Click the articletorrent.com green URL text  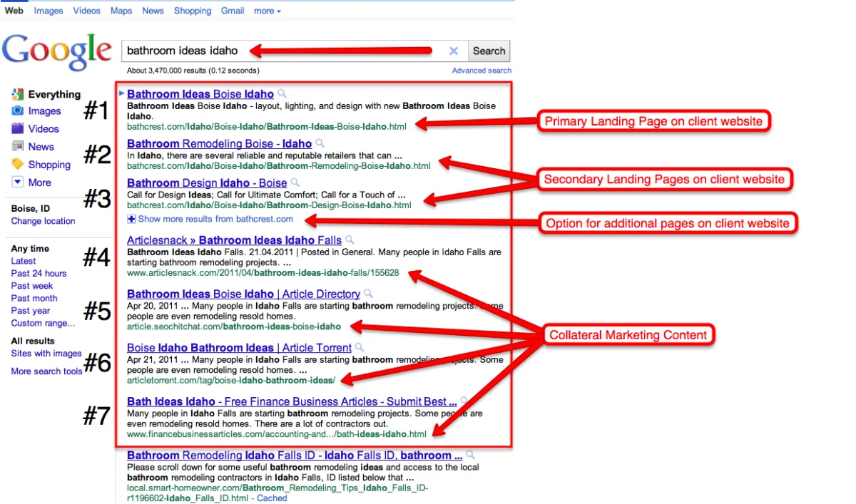(231, 380)
